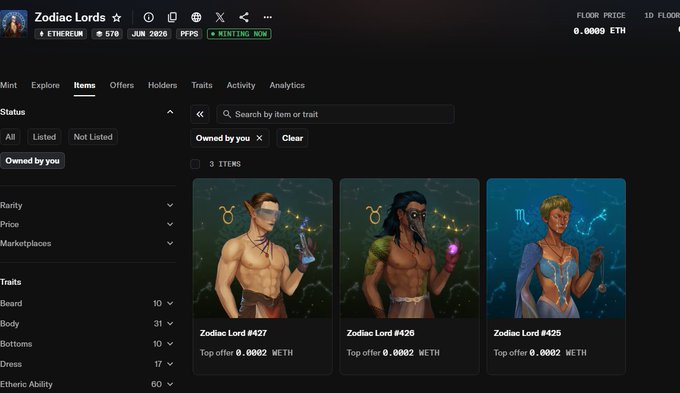
Task: Open the more options ellipsis menu
Action: (268, 17)
